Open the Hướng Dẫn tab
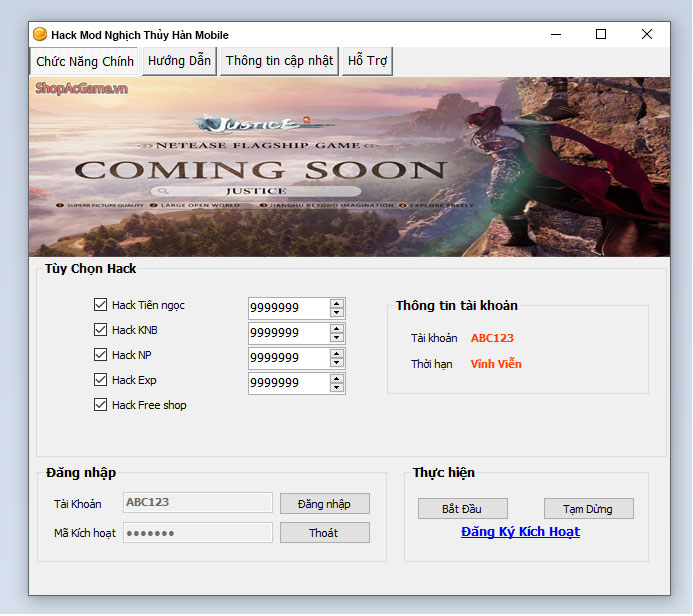Viewport: 693px width, 616px height. pyautogui.click(x=179, y=61)
